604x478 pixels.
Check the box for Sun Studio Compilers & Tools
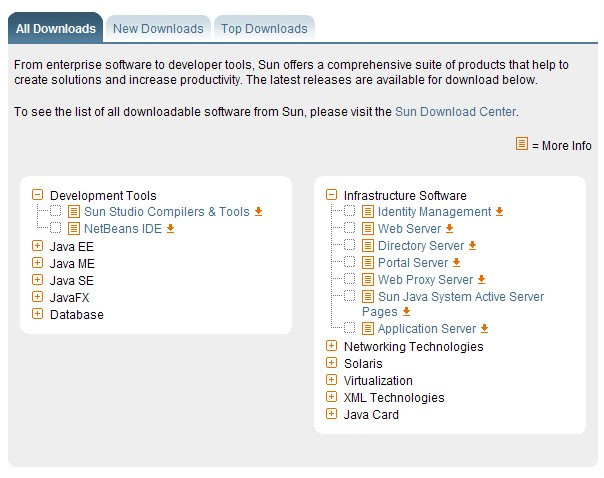click(55, 211)
